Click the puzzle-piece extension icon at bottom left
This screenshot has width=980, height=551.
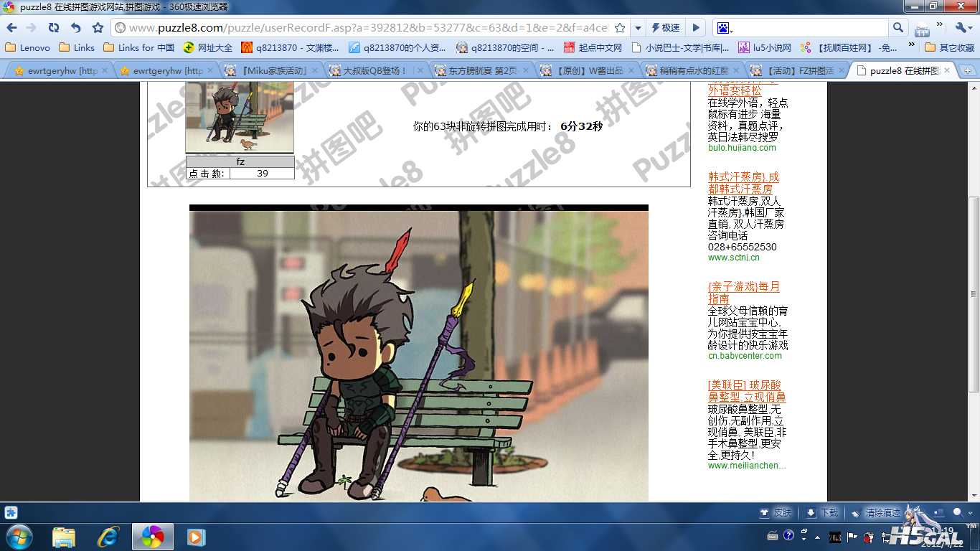click(11, 512)
